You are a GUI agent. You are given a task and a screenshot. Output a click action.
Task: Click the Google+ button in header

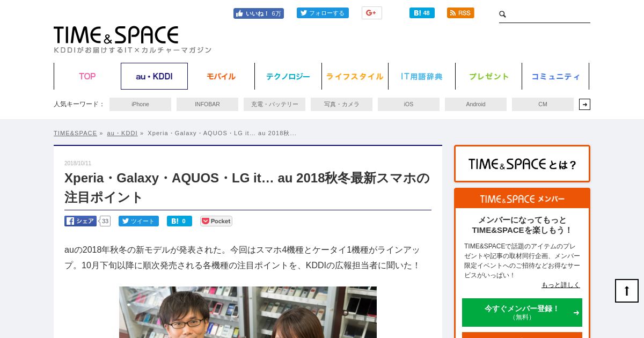(372, 13)
